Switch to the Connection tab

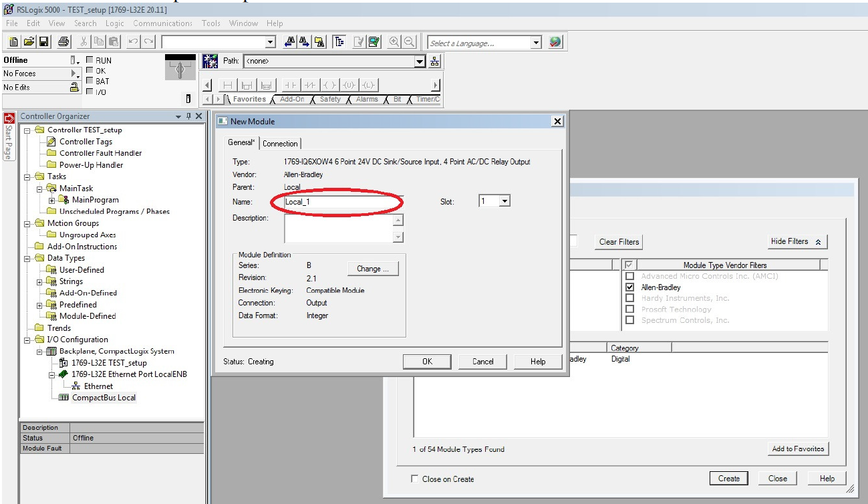[x=280, y=143]
